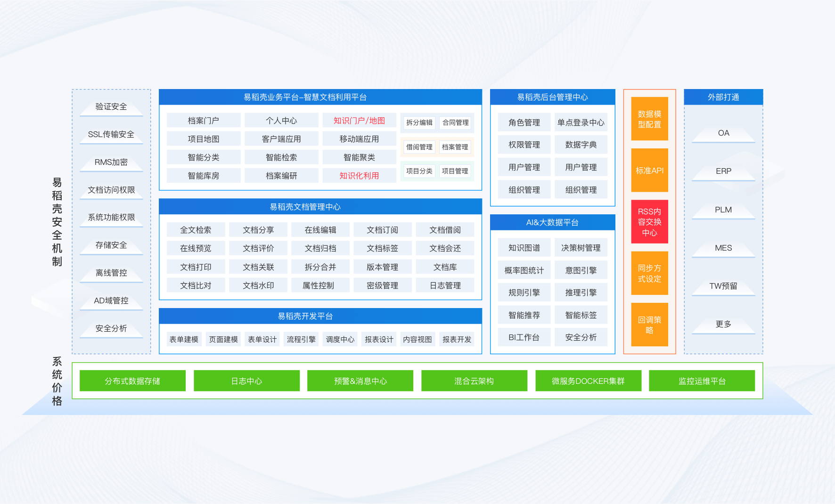Select the 流程引擎 development item
The height and width of the screenshot is (504, 835).
301,339
